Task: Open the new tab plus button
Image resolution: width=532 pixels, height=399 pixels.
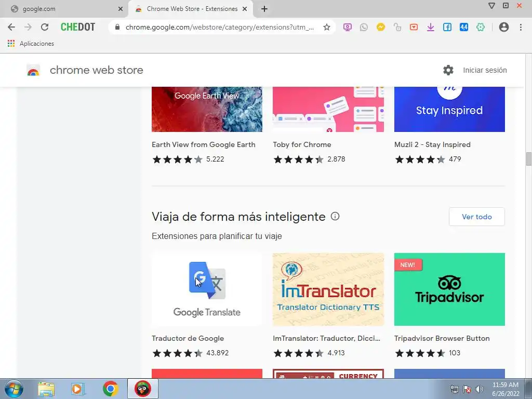Action: click(x=264, y=9)
